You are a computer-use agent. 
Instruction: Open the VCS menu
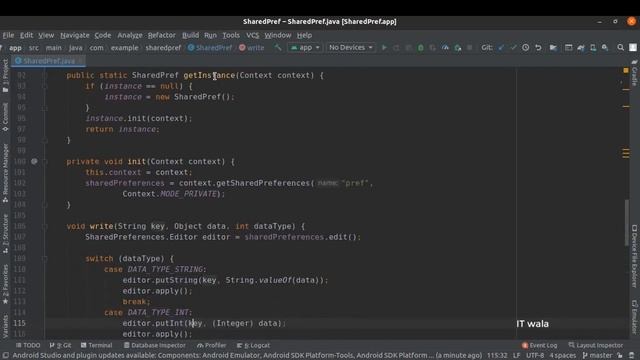click(253, 36)
